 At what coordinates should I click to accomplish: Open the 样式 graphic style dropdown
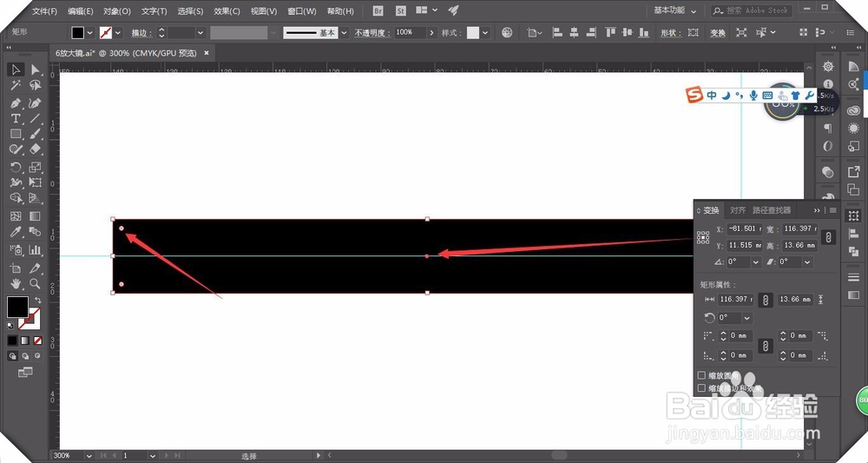point(485,33)
